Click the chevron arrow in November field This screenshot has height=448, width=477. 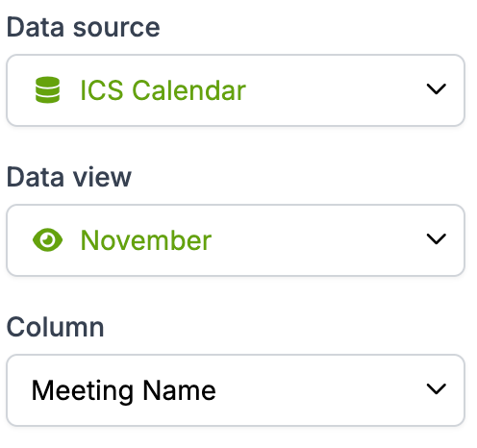437,239
